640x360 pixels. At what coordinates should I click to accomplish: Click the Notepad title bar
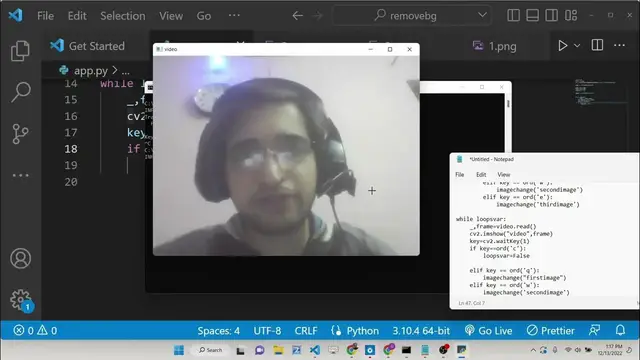point(544,159)
